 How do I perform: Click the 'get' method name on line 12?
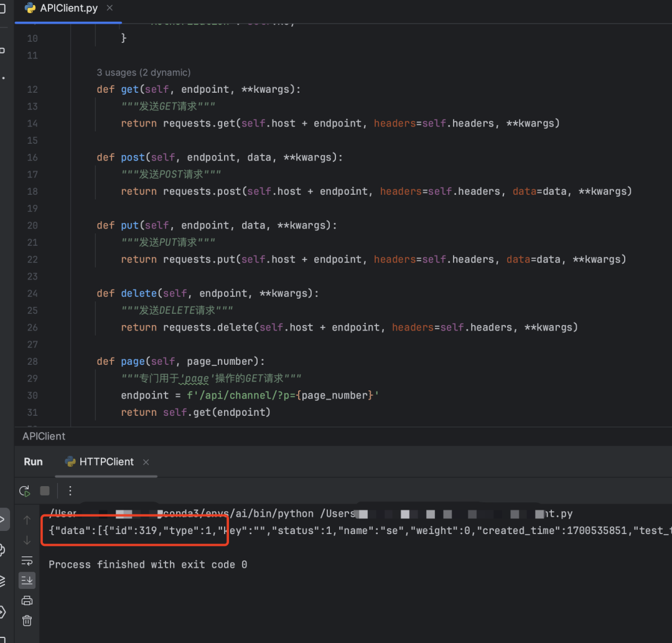[x=130, y=89]
